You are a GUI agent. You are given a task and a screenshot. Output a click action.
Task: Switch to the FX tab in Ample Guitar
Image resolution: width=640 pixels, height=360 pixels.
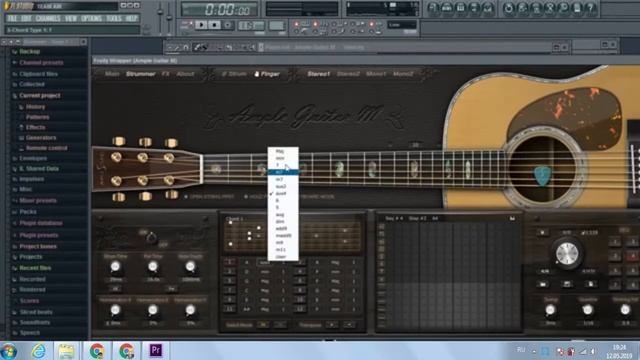tap(165, 74)
